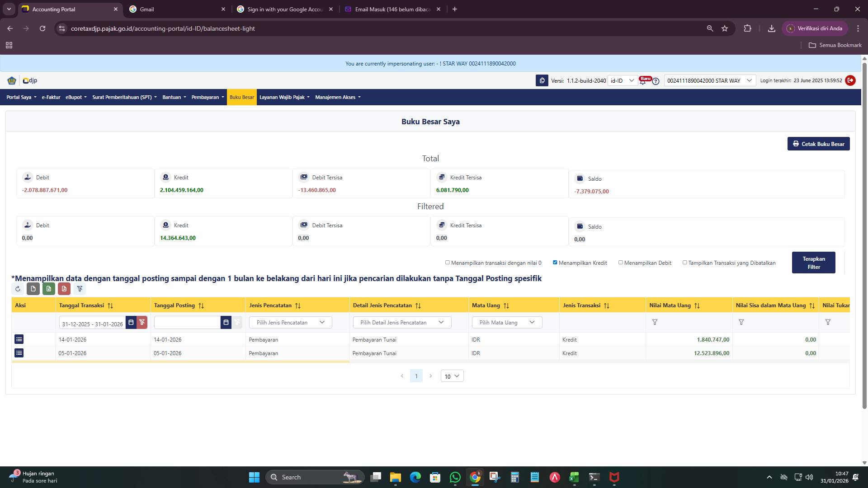Click the gray file export icon

pyautogui.click(x=33, y=289)
